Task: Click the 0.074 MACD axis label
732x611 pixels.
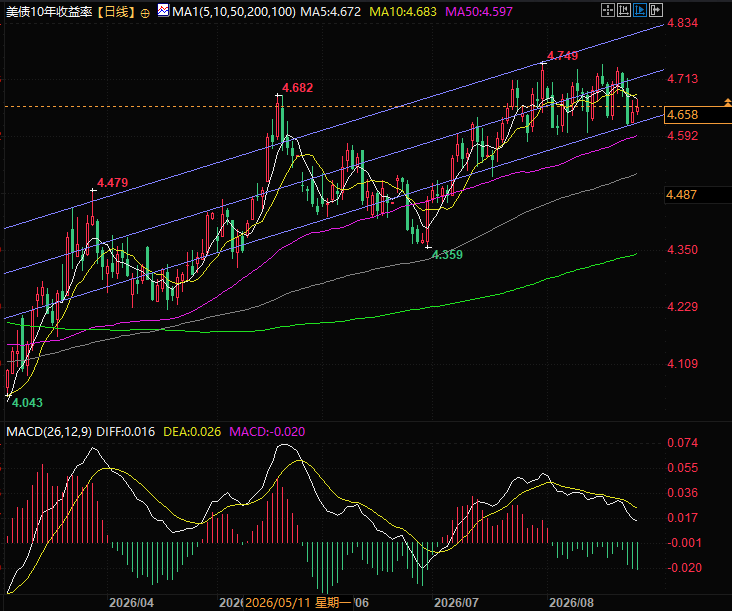Action: coord(683,442)
